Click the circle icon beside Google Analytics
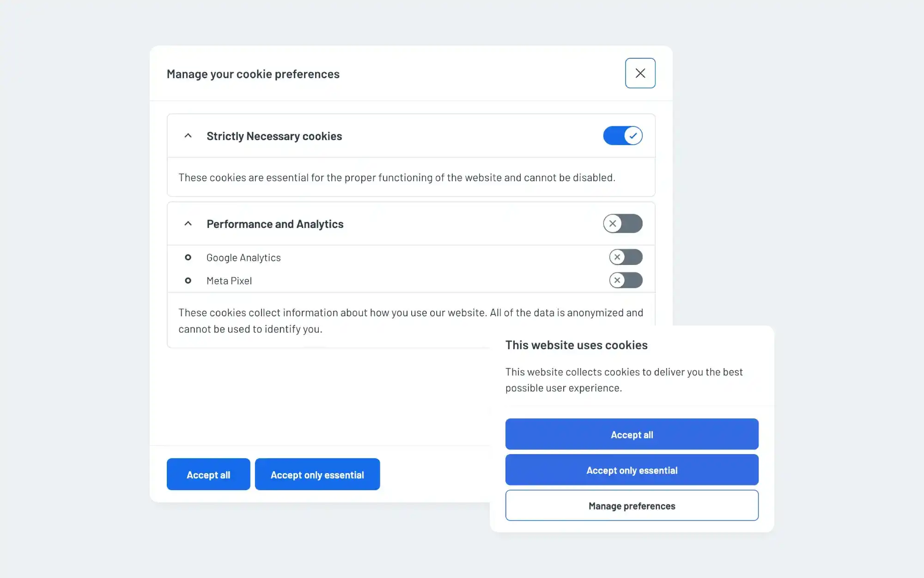924x578 pixels. pyautogui.click(x=188, y=258)
